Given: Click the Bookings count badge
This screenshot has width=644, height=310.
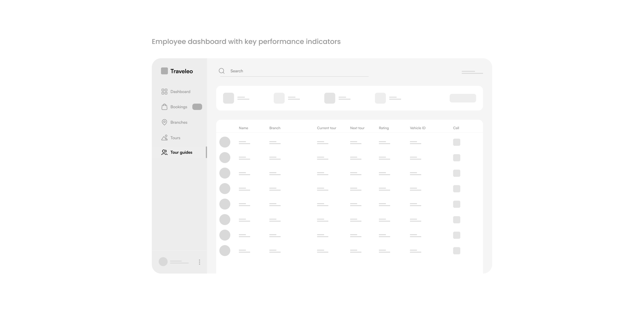Looking at the screenshot, I should tap(197, 107).
